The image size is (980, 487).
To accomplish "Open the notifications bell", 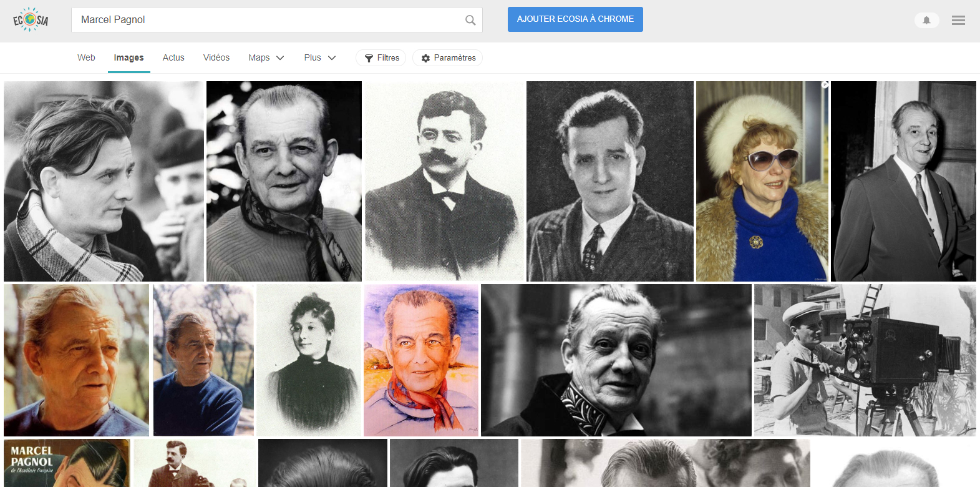I will pyautogui.click(x=926, y=21).
